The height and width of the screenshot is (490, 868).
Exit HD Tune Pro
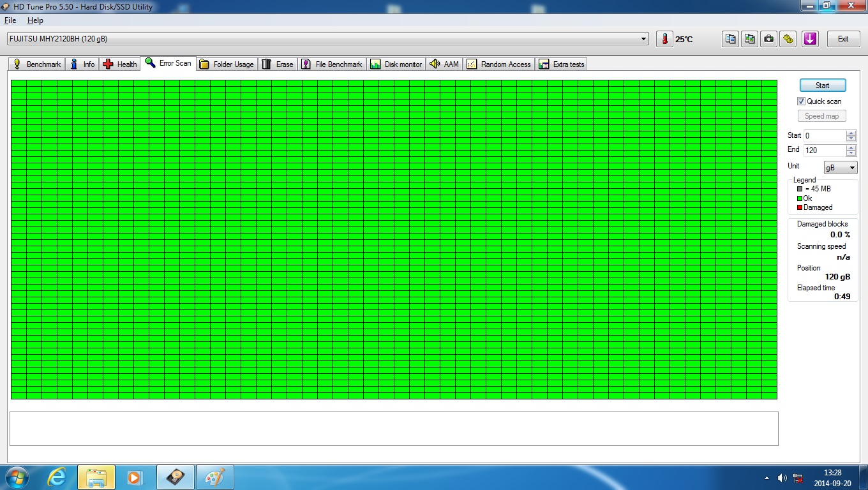(843, 39)
